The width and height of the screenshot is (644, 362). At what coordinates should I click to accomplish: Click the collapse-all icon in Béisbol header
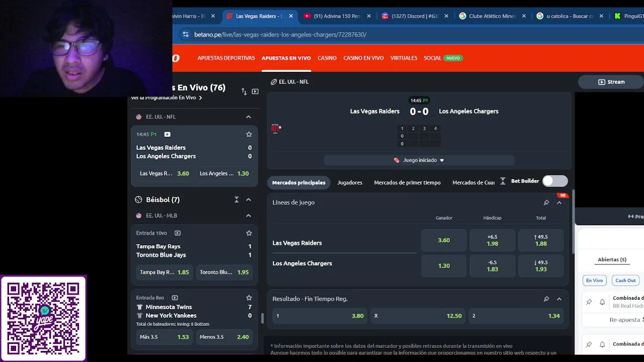point(236,200)
